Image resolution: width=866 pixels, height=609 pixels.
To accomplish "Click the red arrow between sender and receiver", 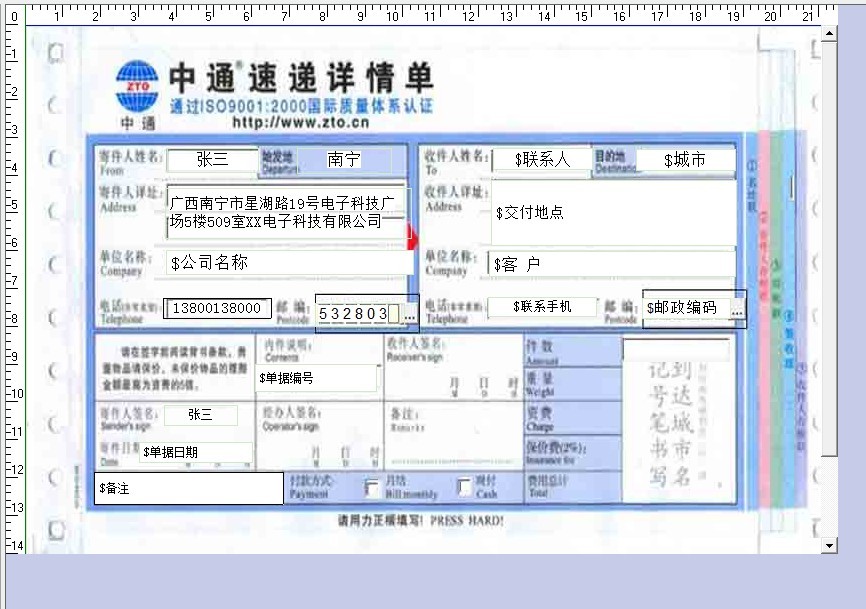I will pyautogui.click(x=411, y=238).
